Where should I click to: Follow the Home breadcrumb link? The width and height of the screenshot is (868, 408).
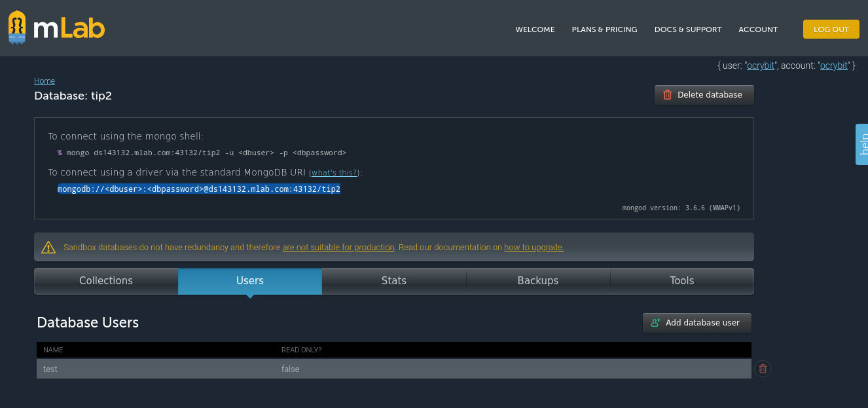click(x=45, y=81)
